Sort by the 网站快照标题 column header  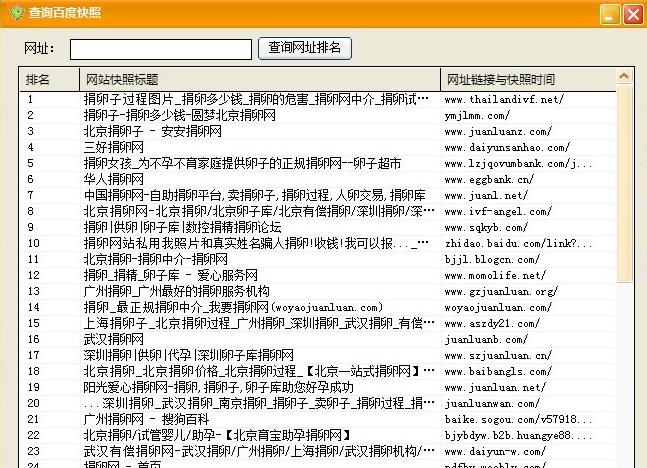[x=260, y=79]
